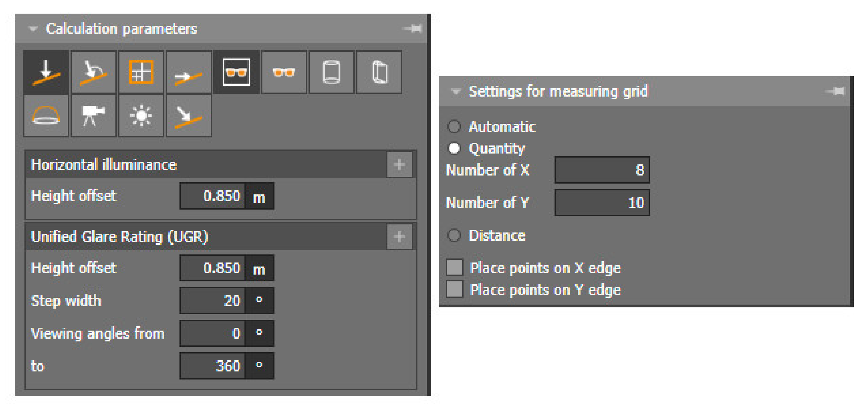The width and height of the screenshot is (868, 412).
Task: Select the half-cylinder illuminance icon
Action: 379,72
